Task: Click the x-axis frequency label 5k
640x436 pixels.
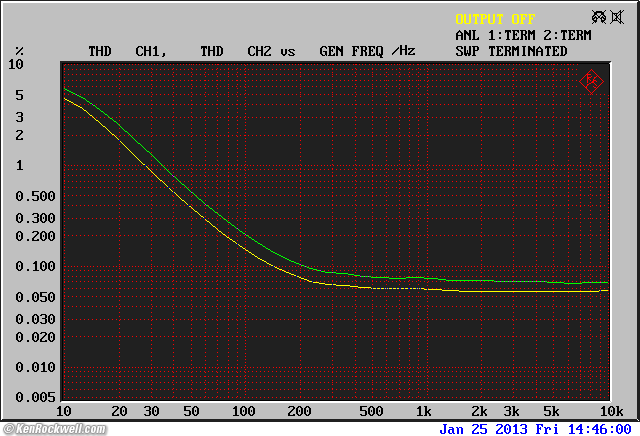Action: (x=551, y=411)
